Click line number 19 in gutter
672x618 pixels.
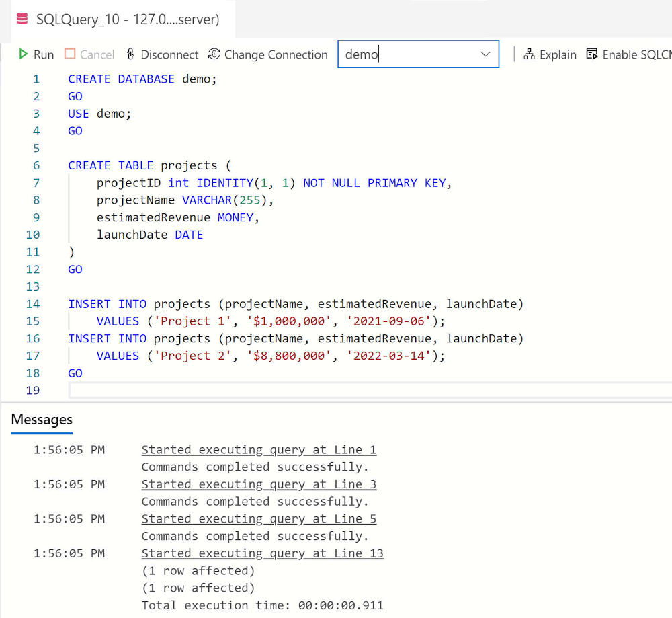click(33, 391)
